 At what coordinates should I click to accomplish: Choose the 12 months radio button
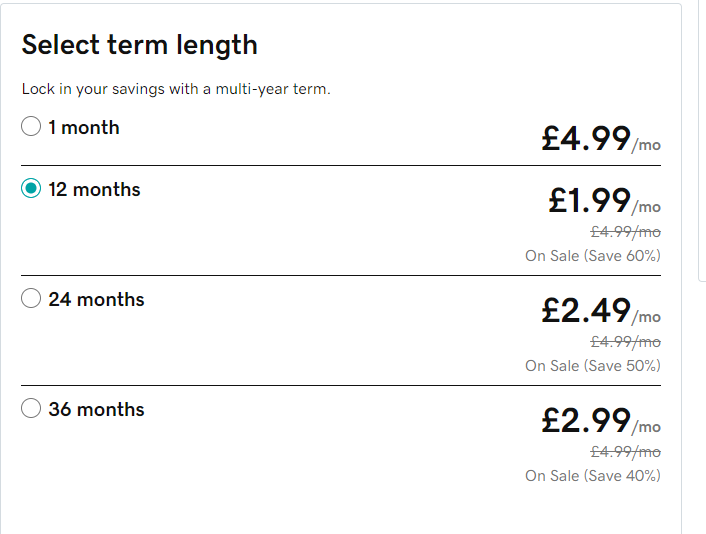pyautogui.click(x=31, y=189)
